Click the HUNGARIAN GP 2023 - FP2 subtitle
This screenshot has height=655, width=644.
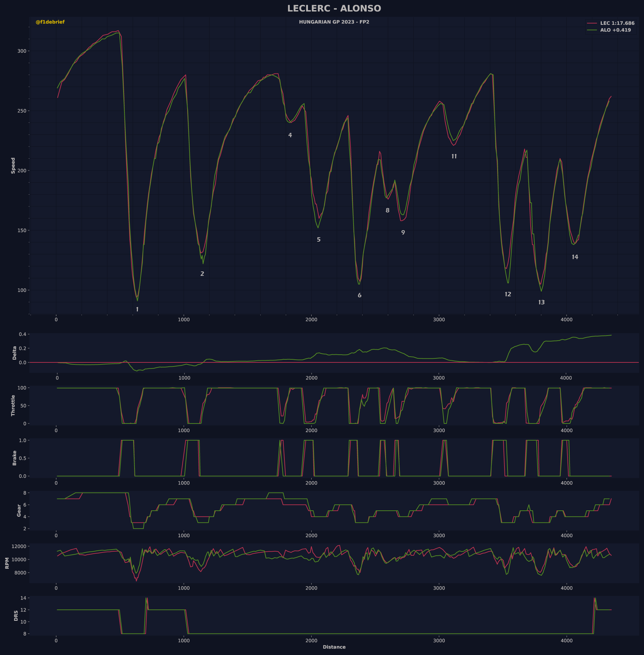click(x=334, y=22)
